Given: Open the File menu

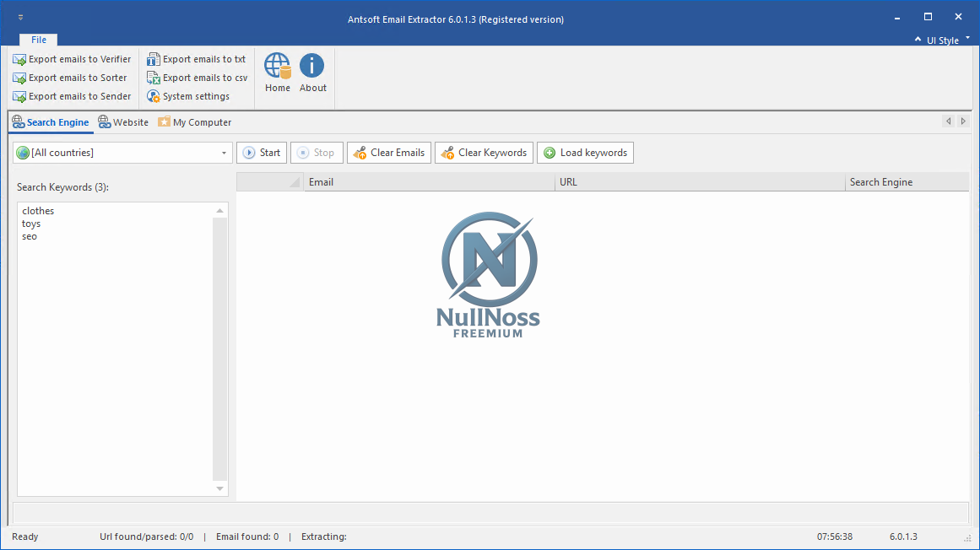Looking at the screenshot, I should (38, 39).
